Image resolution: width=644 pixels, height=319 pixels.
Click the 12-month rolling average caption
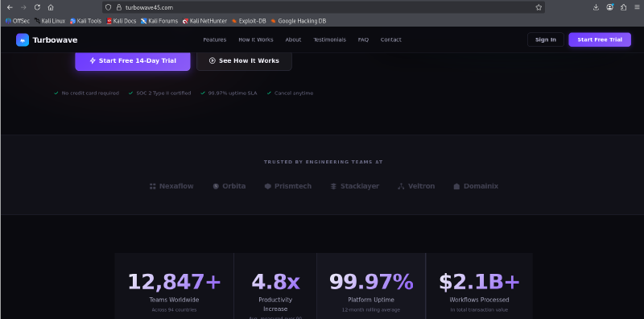(371, 310)
